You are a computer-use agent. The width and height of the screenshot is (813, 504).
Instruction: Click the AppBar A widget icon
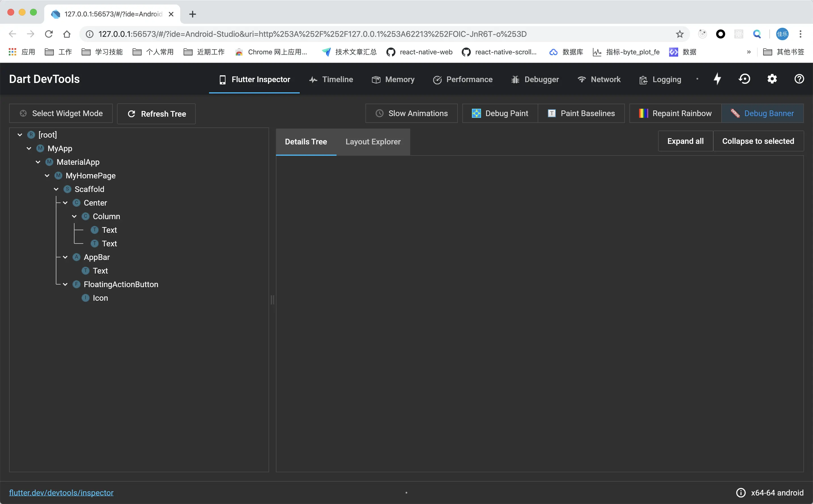(x=76, y=257)
